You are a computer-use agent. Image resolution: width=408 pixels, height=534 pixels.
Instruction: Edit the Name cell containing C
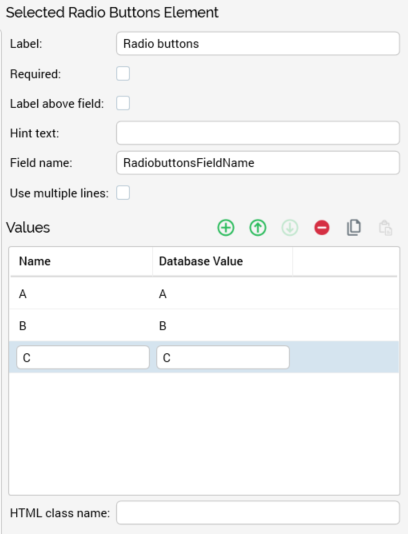click(83, 358)
